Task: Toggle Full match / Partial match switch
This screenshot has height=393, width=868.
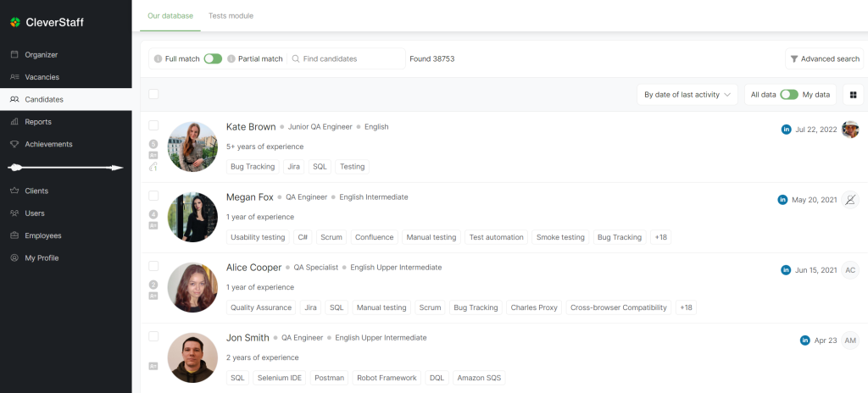Action: pyautogui.click(x=213, y=59)
